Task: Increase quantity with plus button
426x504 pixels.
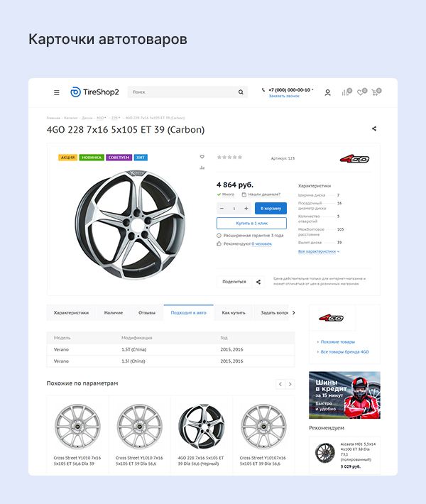Action: click(x=246, y=208)
